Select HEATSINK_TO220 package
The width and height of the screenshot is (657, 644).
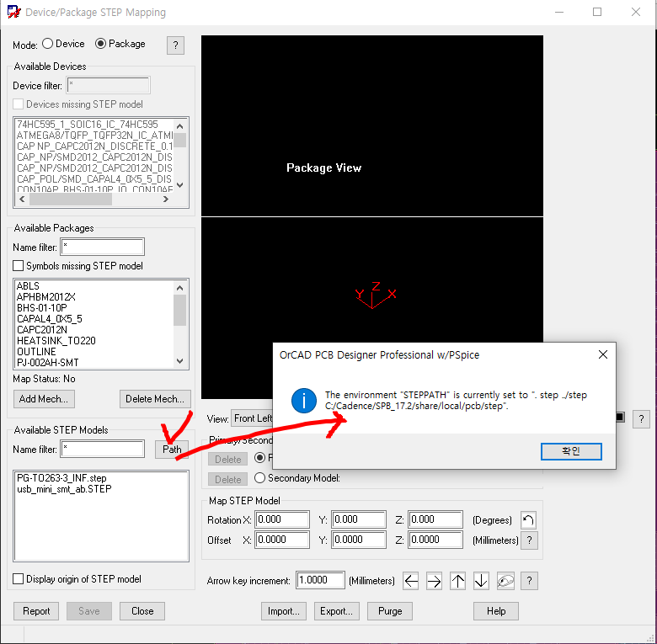56,340
